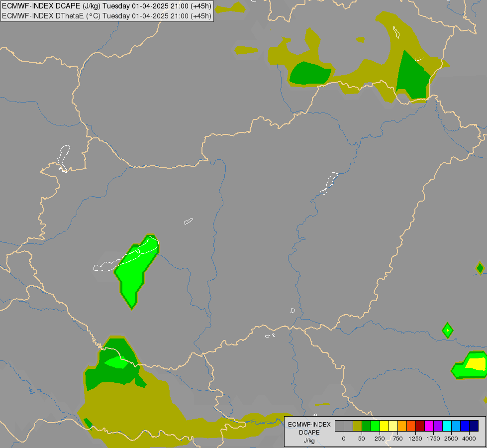Viewport: 487px width, 448px height.
Task: Click the DCAPE (J/kg) title line at top
Action: [x=106, y=6]
